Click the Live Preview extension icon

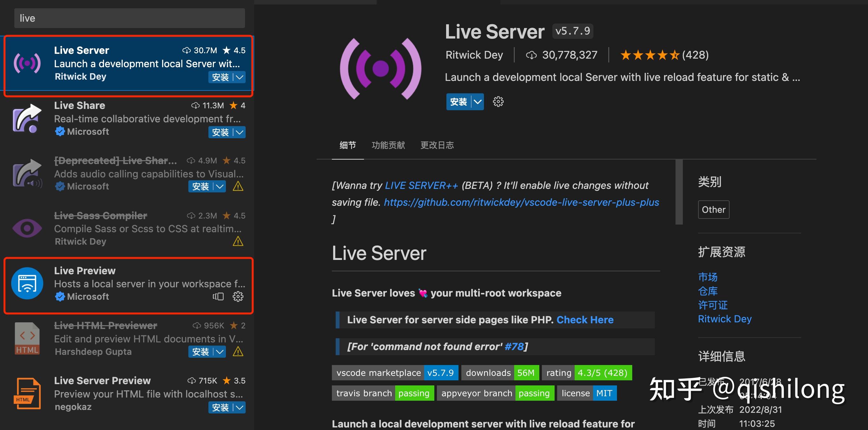[x=27, y=283]
